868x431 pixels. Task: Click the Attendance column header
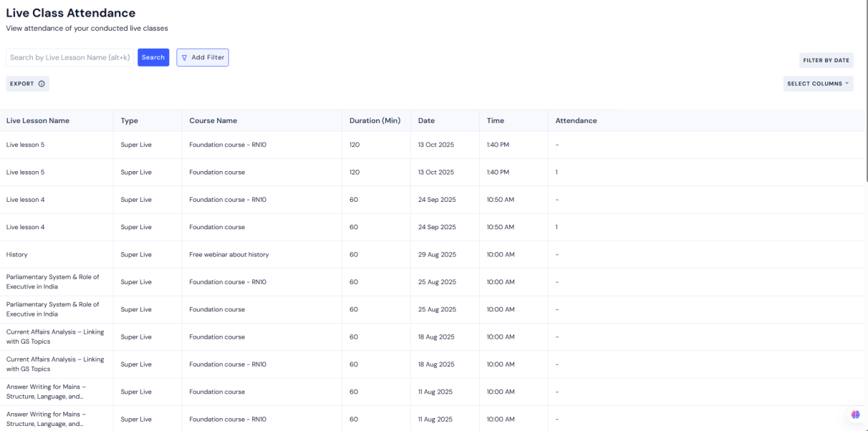click(x=576, y=121)
